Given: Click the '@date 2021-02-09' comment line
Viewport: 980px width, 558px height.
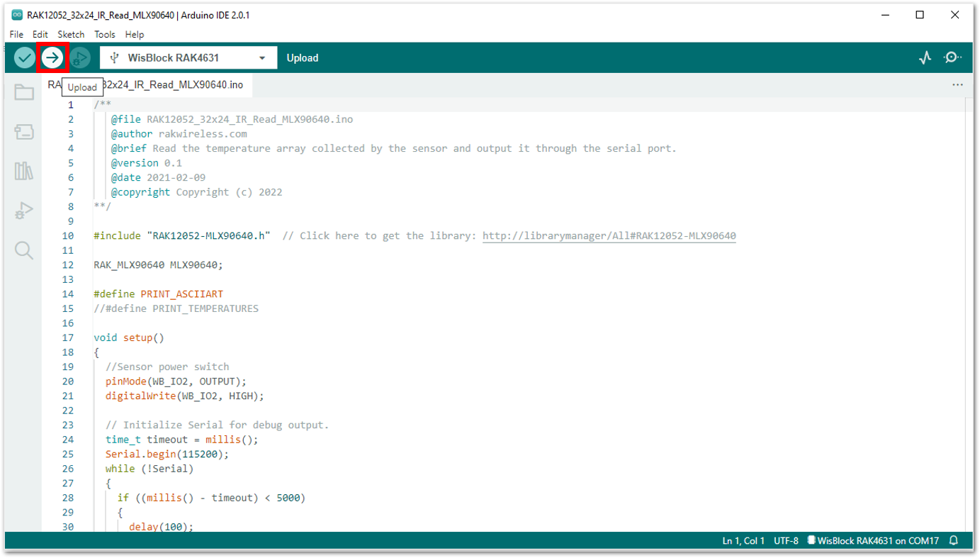Looking at the screenshot, I should [158, 177].
